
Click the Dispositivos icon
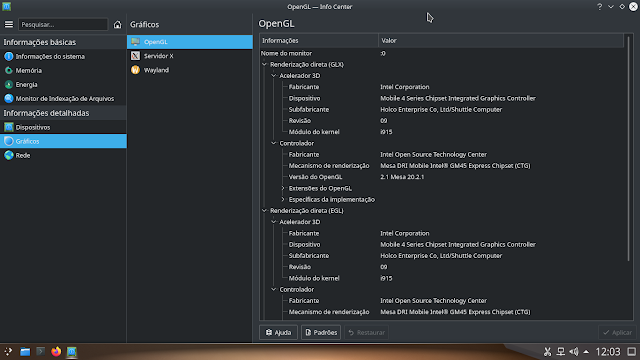coord(9,127)
